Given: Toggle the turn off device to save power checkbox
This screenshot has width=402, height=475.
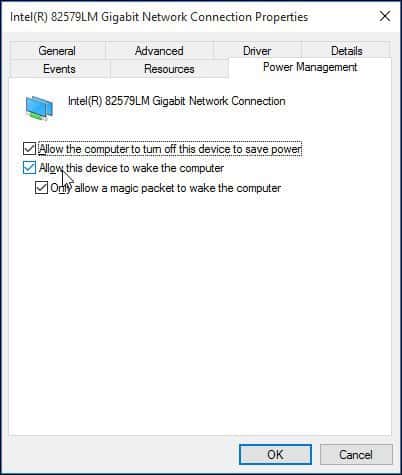Looking at the screenshot, I should point(29,149).
